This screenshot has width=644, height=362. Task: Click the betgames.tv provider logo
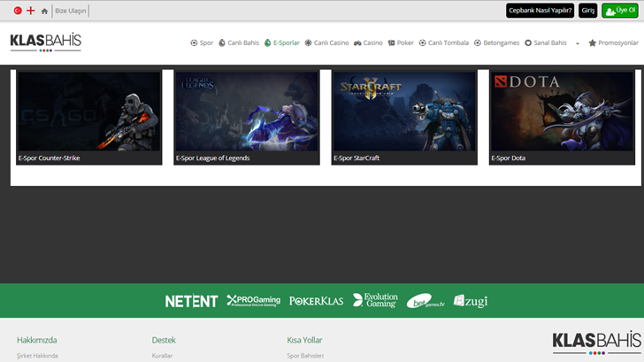coord(425,301)
